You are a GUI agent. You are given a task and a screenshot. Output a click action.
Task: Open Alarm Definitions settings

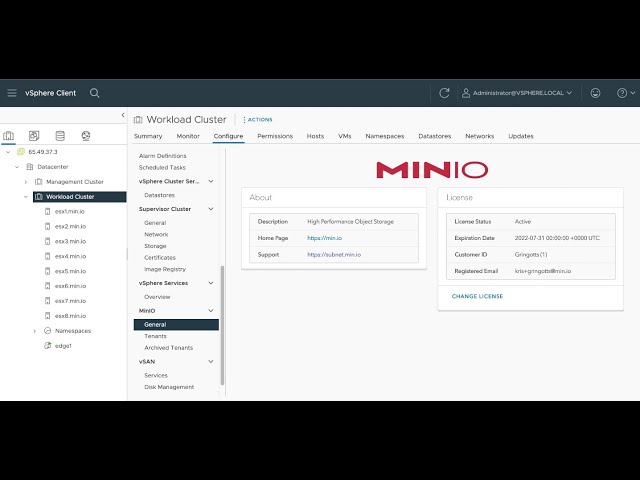tap(162, 156)
